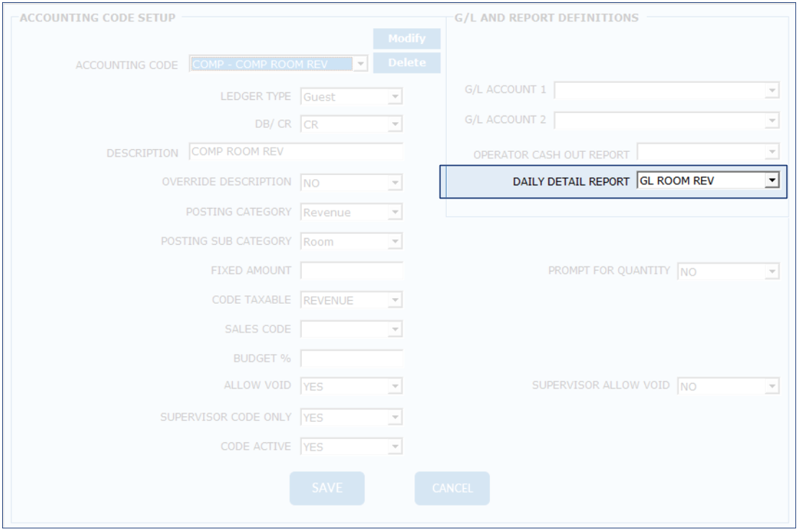Image resolution: width=799 pixels, height=532 pixels.
Task: Click the Modify button
Action: (406, 39)
